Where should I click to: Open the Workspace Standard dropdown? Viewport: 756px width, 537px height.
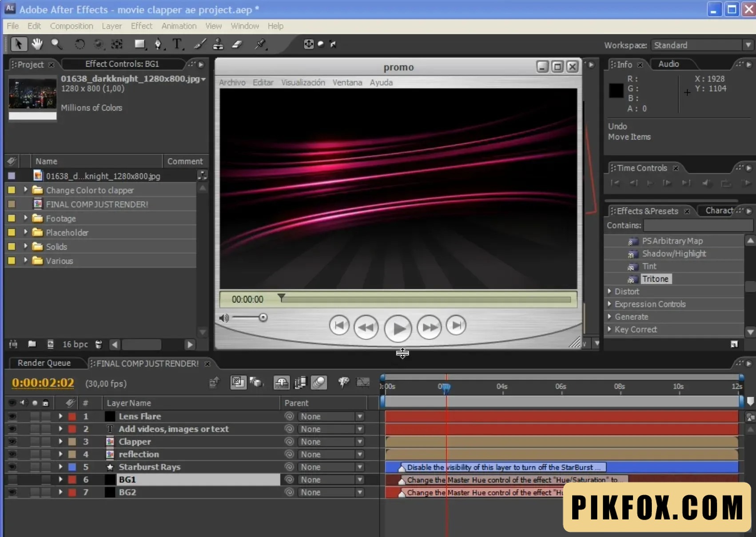click(702, 45)
